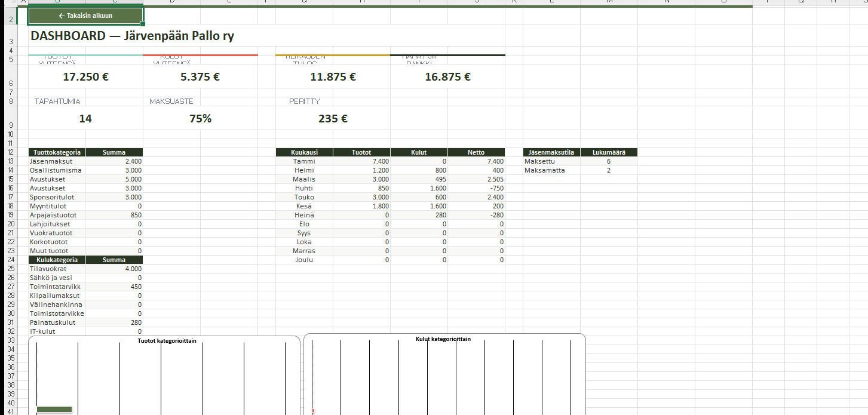Click the fill handle of the selected cell
868x415 pixels.
click(143, 24)
